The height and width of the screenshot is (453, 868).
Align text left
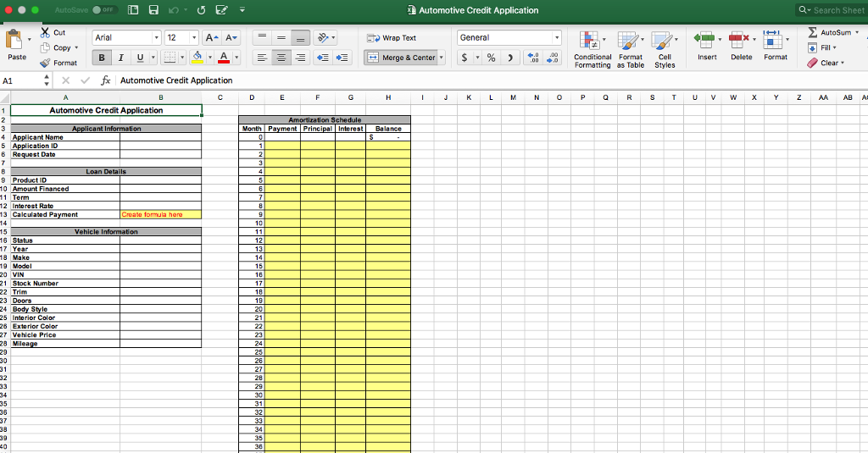[x=263, y=58]
